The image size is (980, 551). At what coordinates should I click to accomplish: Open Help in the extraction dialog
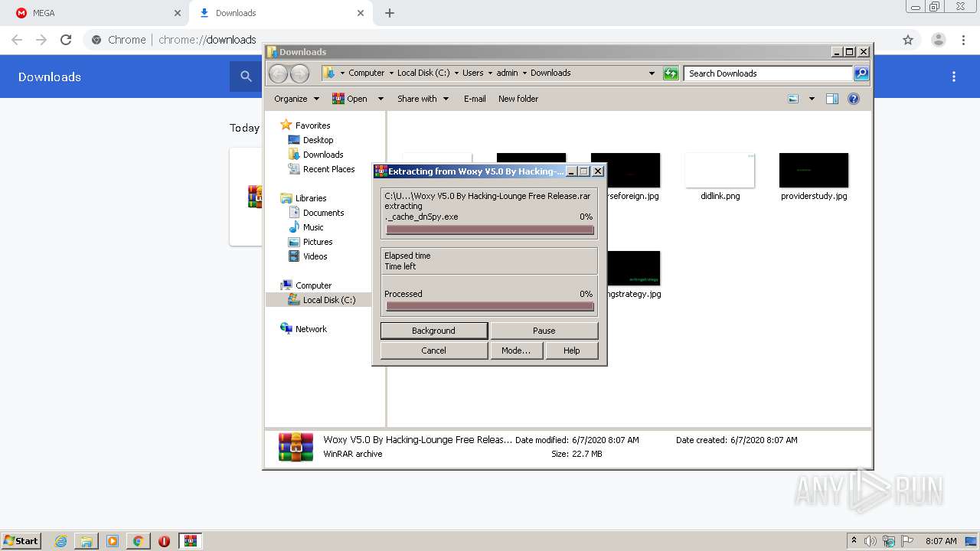(x=571, y=350)
